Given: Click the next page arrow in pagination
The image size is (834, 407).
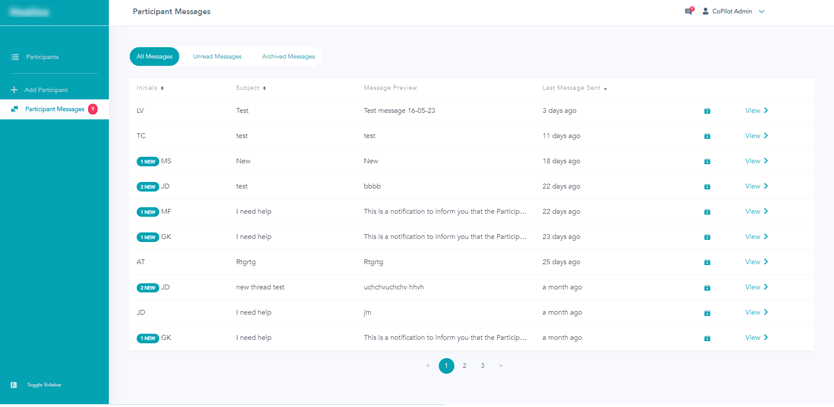Looking at the screenshot, I should (x=501, y=366).
